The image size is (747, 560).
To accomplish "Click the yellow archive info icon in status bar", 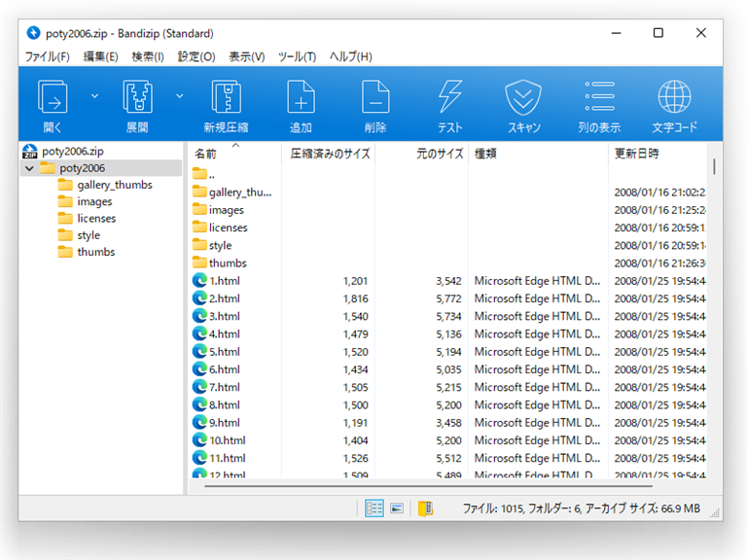I will [x=425, y=508].
